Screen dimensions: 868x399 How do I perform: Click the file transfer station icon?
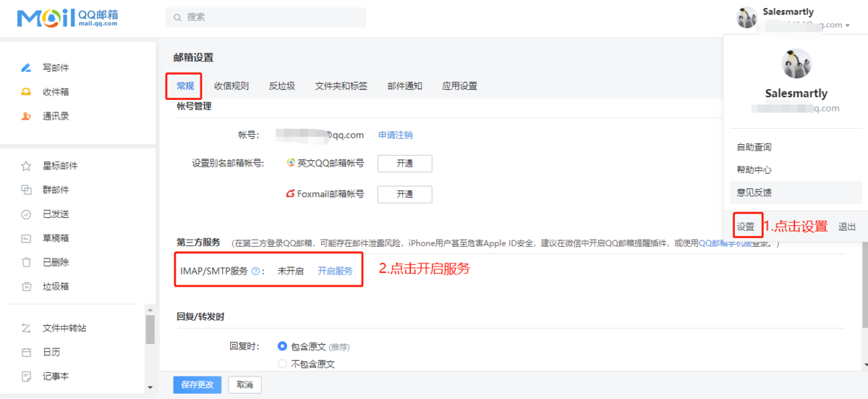coord(26,328)
